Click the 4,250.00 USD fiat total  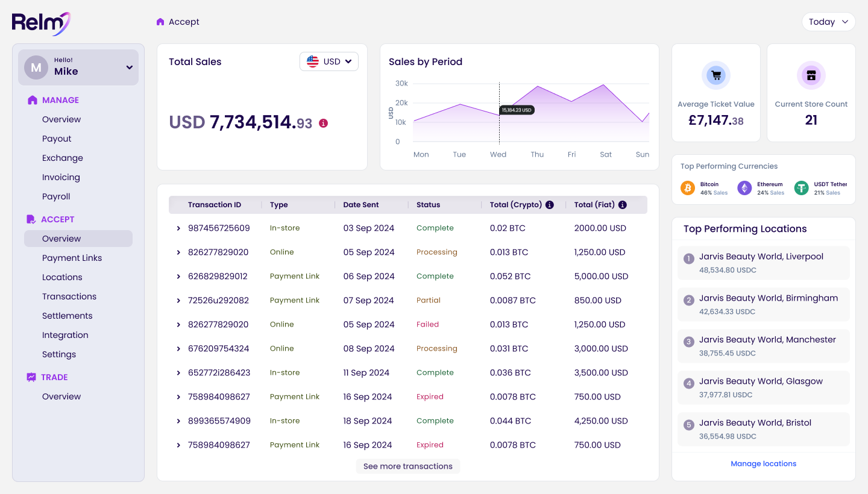click(x=601, y=421)
